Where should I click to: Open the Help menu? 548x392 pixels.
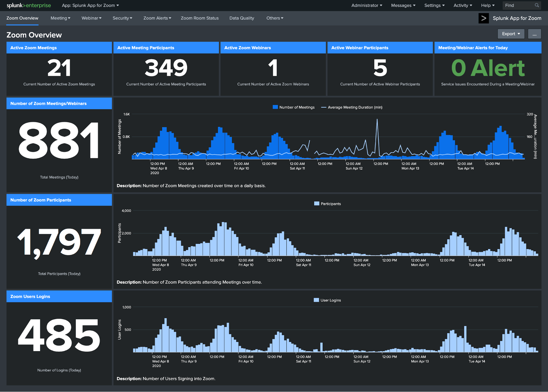click(488, 5)
